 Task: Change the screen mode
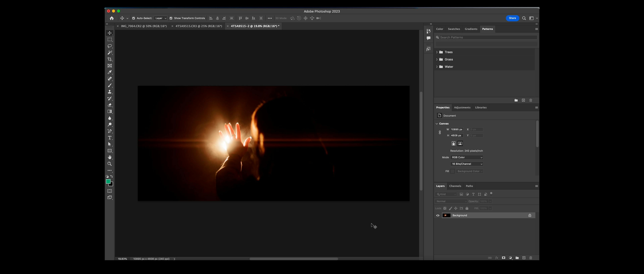[x=110, y=197]
